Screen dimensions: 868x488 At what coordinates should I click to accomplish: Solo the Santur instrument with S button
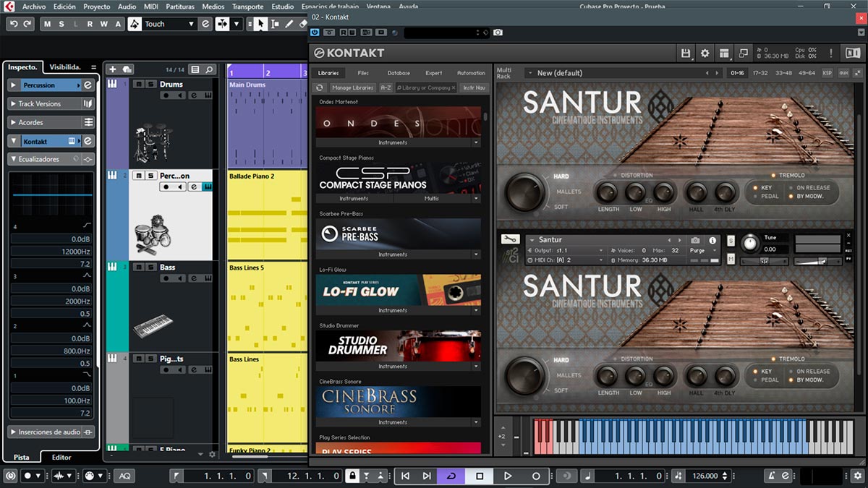[731, 240]
